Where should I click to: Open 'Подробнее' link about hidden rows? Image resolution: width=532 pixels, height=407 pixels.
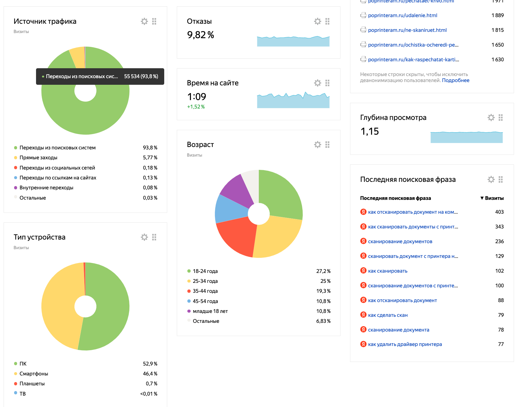[x=455, y=80]
